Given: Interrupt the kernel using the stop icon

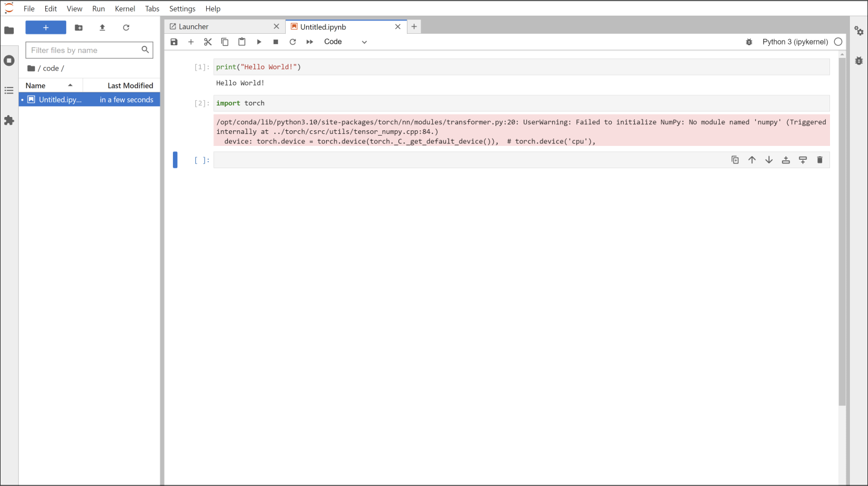Looking at the screenshot, I should click(275, 42).
